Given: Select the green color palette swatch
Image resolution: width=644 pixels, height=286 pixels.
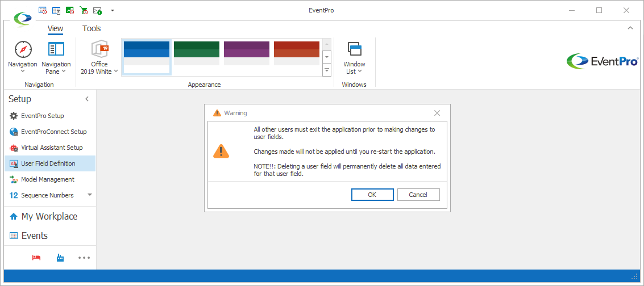Looking at the screenshot, I should 197,53.
